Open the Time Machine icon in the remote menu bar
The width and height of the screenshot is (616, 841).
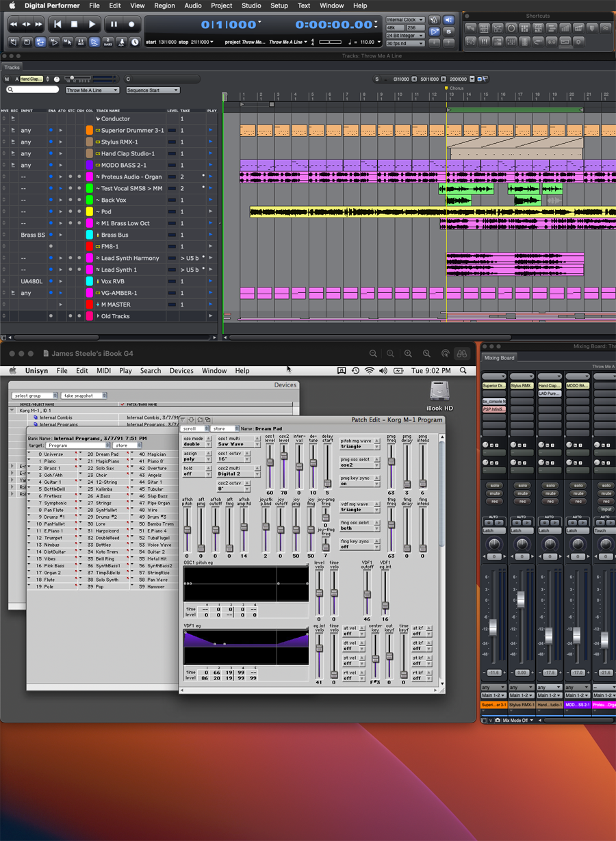355,371
